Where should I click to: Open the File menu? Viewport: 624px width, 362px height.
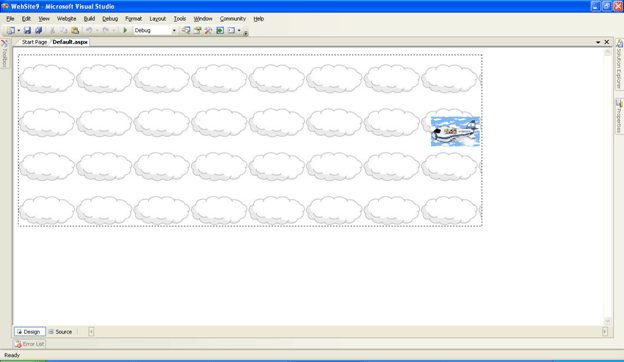pyautogui.click(x=10, y=19)
